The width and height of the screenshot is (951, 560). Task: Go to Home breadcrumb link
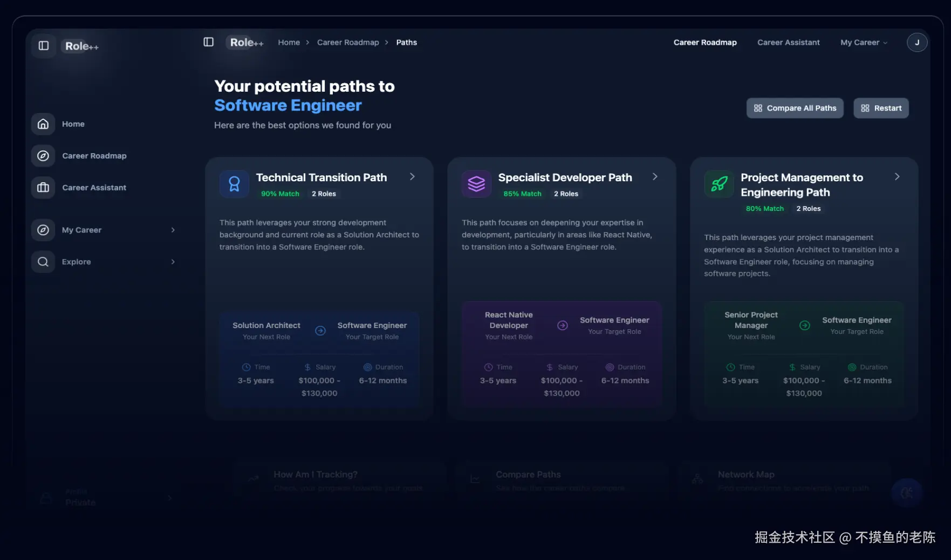(289, 43)
